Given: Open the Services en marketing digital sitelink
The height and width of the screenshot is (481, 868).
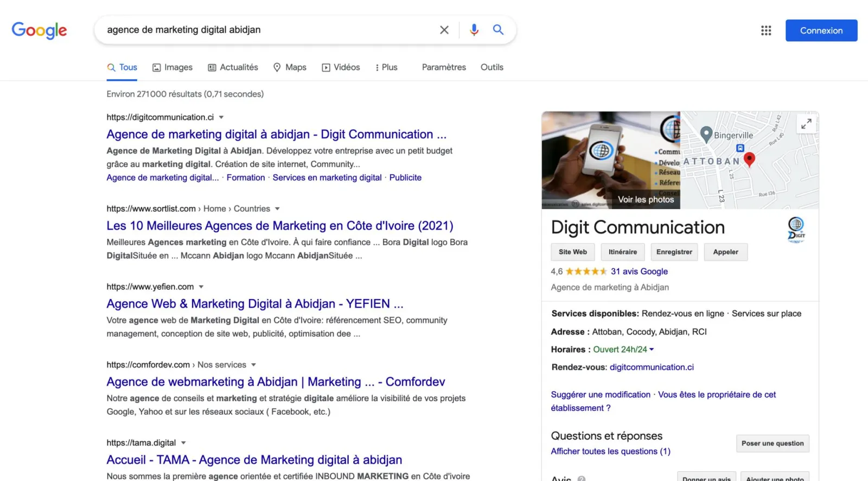Looking at the screenshot, I should pos(327,178).
